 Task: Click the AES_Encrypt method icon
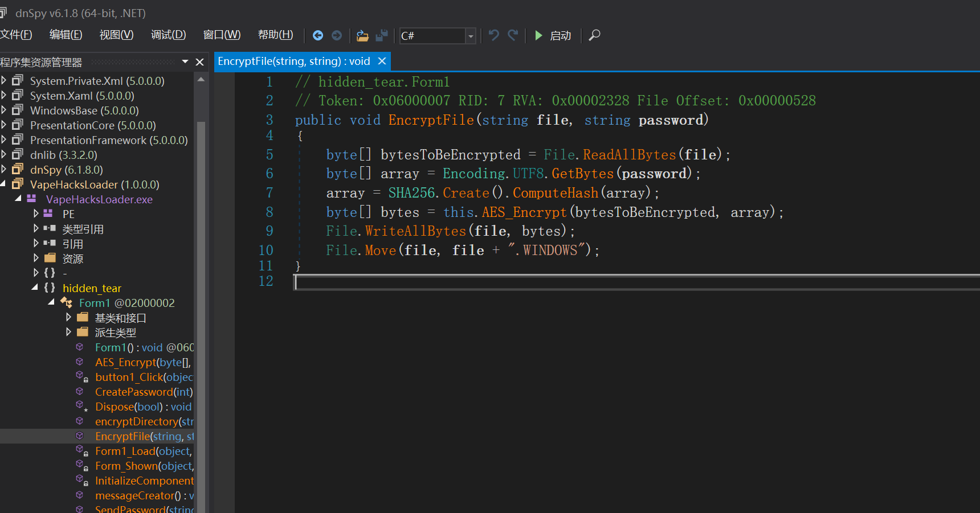80,362
